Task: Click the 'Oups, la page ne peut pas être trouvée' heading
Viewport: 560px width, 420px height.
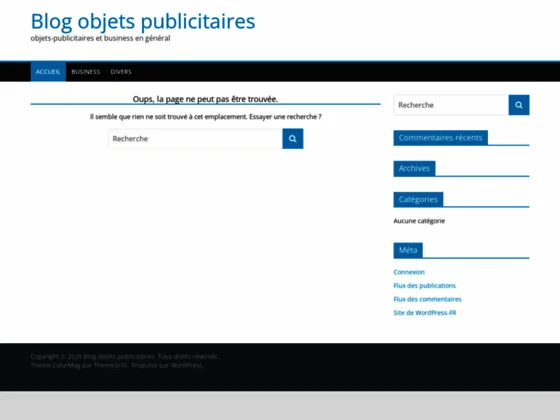Action: tap(205, 99)
